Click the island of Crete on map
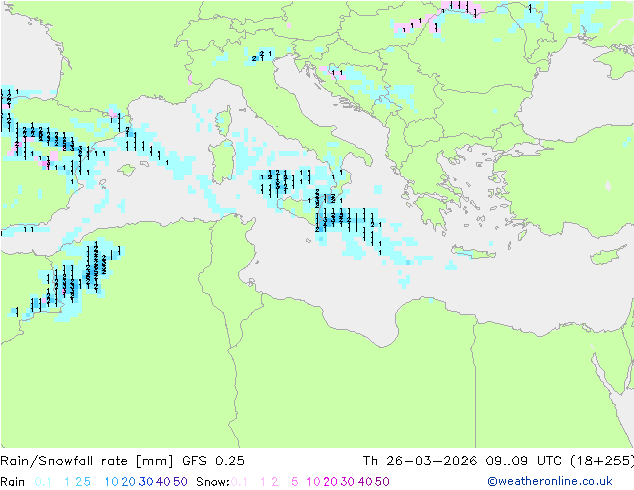Screen dimensions: 634x490 click(x=473, y=253)
